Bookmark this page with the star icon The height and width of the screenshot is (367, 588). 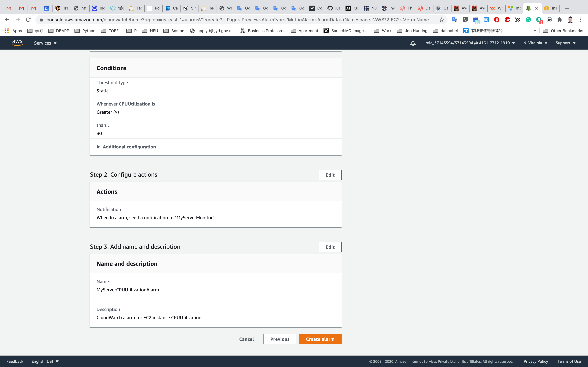click(441, 20)
